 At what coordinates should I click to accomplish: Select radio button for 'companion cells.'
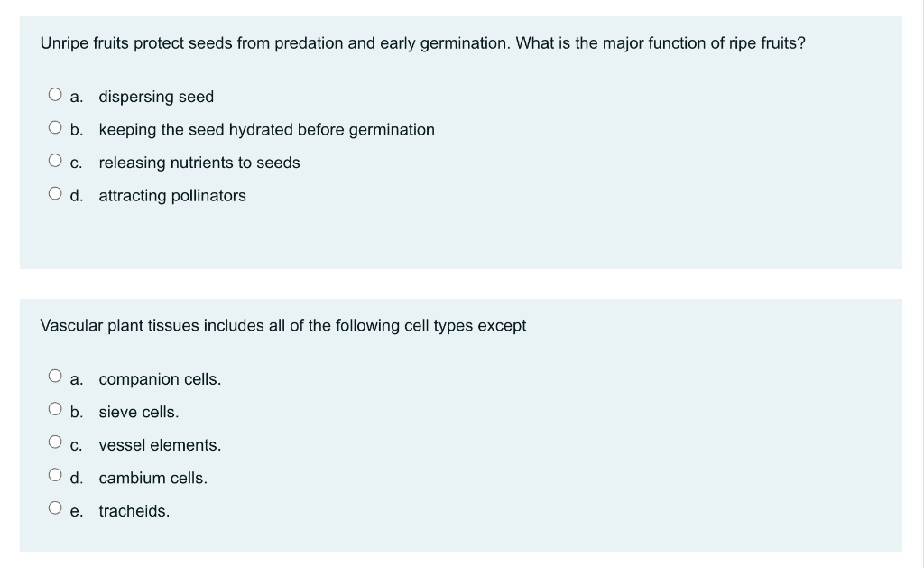point(56,378)
